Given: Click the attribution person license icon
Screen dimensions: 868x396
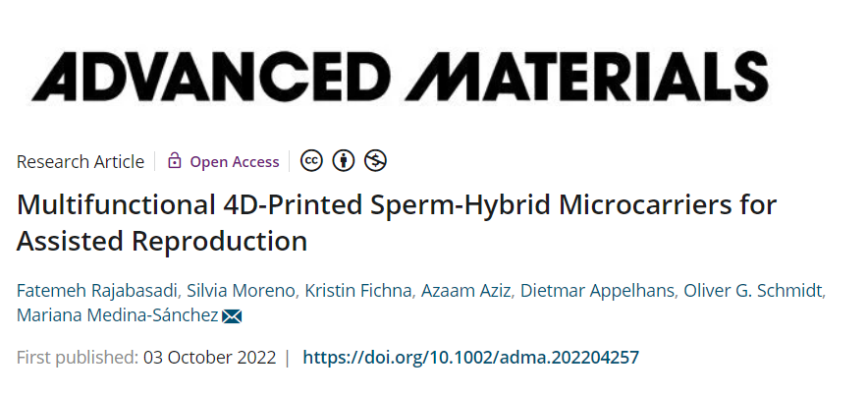Looking at the screenshot, I should [x=344, y=161].
